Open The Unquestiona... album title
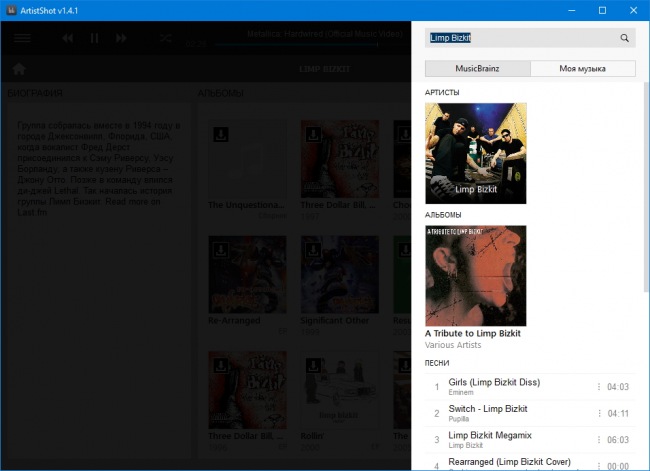The width and height of the screenshot is (650, 471). [x=246, y=205]
